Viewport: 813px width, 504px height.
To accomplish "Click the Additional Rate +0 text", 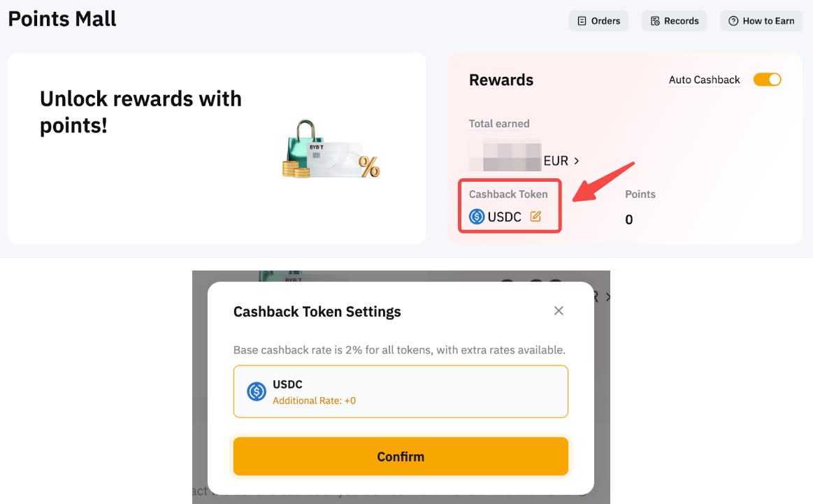I will tap(314, 401).
